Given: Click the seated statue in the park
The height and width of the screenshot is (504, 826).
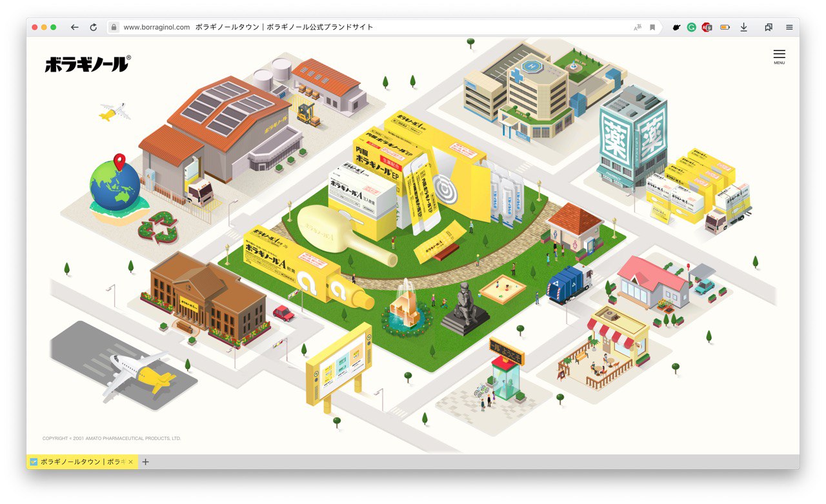Looking at the screenshot, I should coord(465,308).
